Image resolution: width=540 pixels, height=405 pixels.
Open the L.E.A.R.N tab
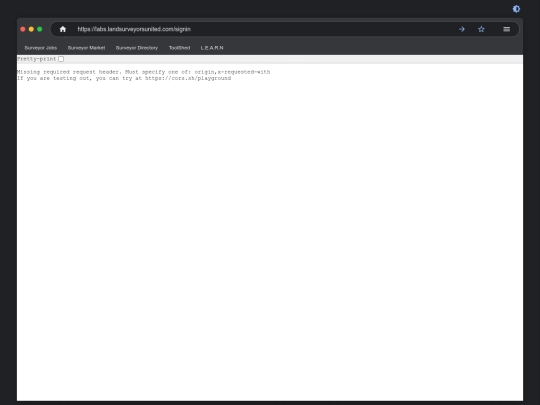click(x=212, y=48)
